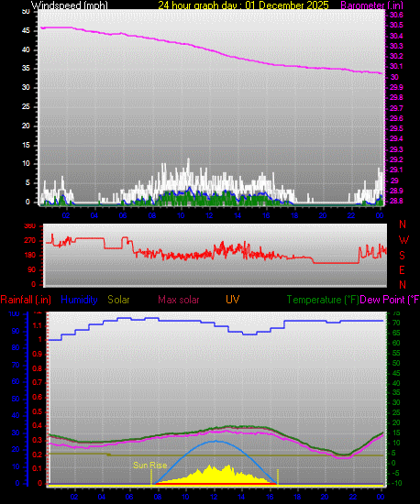Click the '29.5' barometer axis value
The width and height of the screenshot is (420, 504).
tap(396, 128)
